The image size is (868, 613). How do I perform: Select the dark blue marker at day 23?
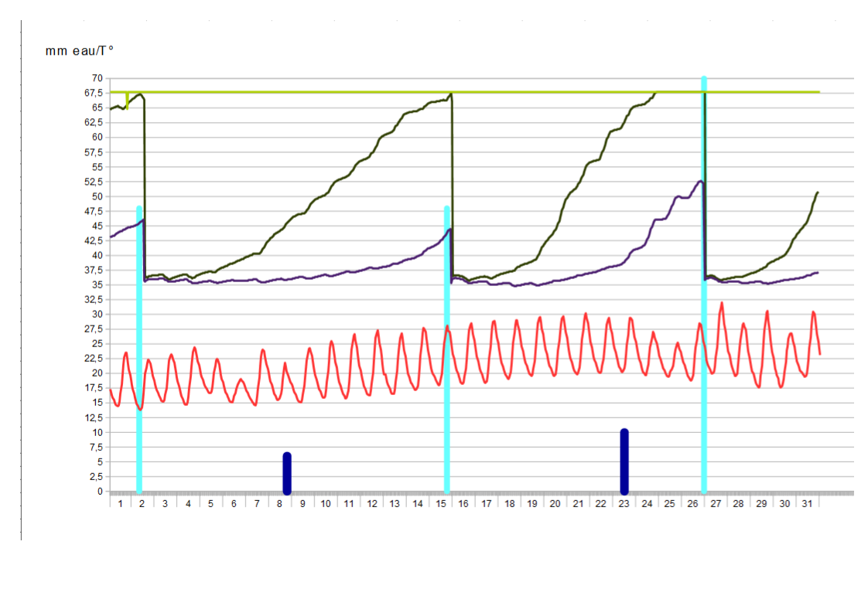(x=624, y=460)
